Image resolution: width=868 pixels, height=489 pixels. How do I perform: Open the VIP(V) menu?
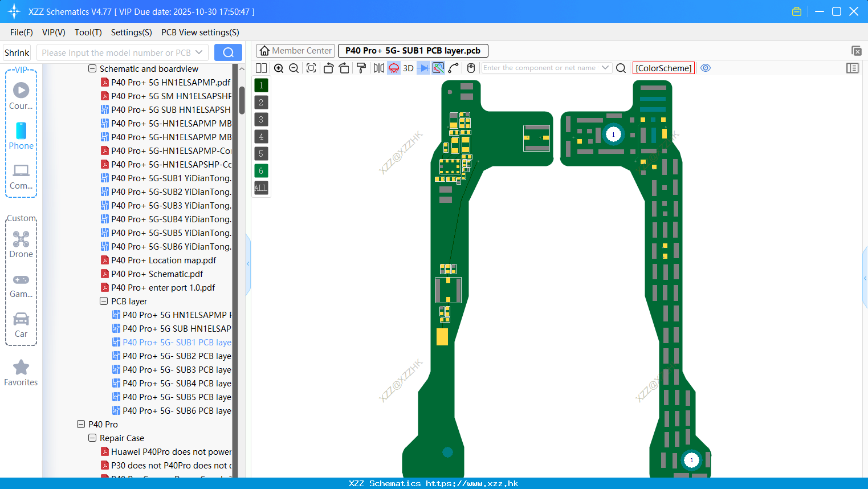pyautogui.click(x=54, y=32)
